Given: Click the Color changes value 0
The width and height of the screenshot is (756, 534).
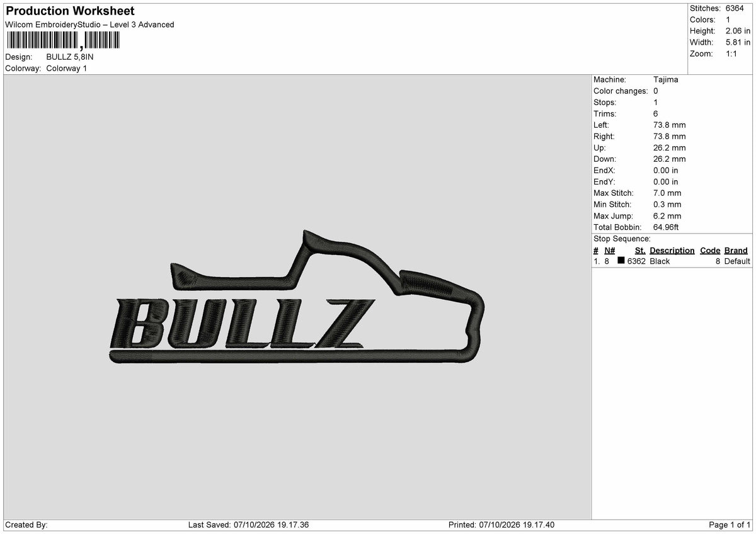Looking at the screenshot, I should point(656,91).
